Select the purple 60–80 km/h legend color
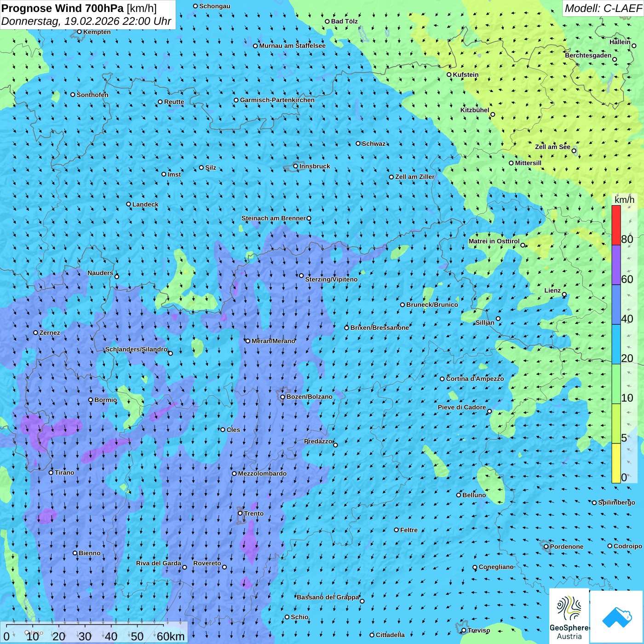The width and height of the screenshot is (644, 644). click(616, 265)
